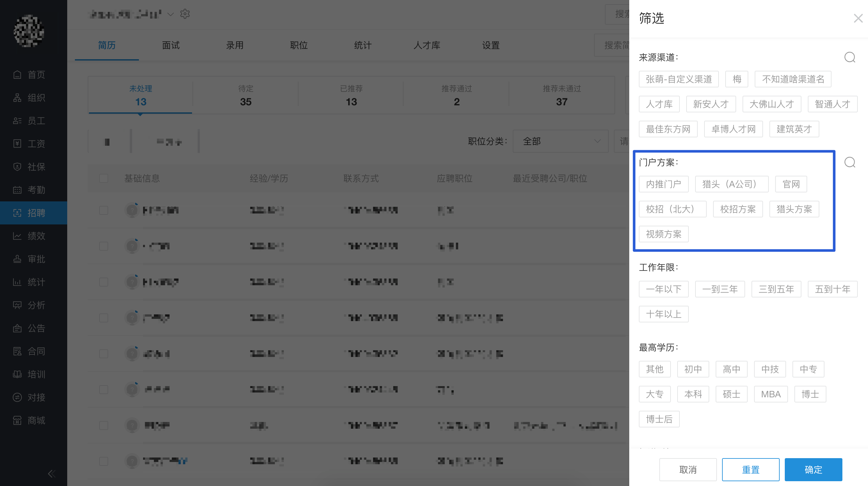This screenshot has width=868, height=486.
Task: Toggle the MBA education tag
Action: coord(771,394)
